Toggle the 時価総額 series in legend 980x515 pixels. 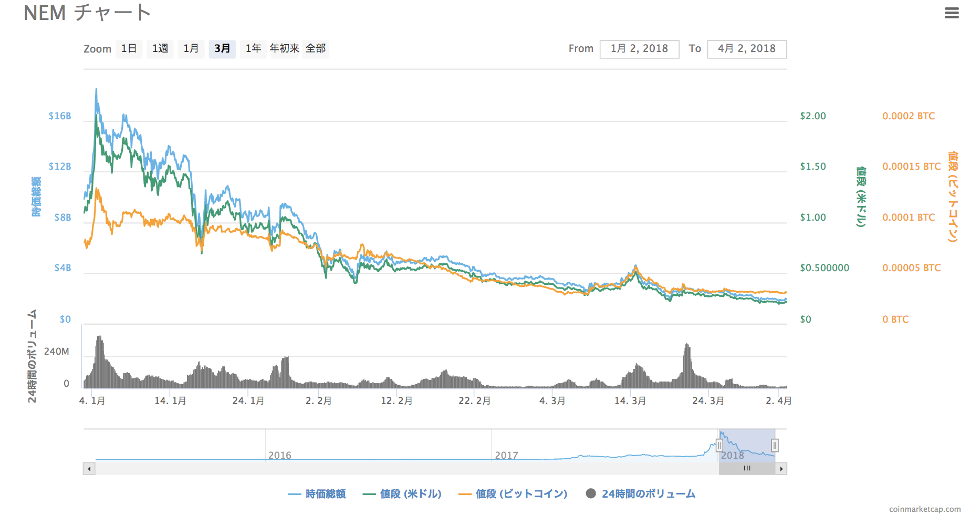tap(317, 494)
